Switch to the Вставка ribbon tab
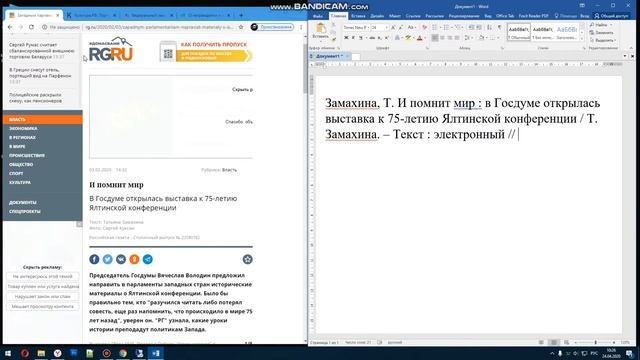Viewport: 640px width, 360px height. (x=358, y=16)
